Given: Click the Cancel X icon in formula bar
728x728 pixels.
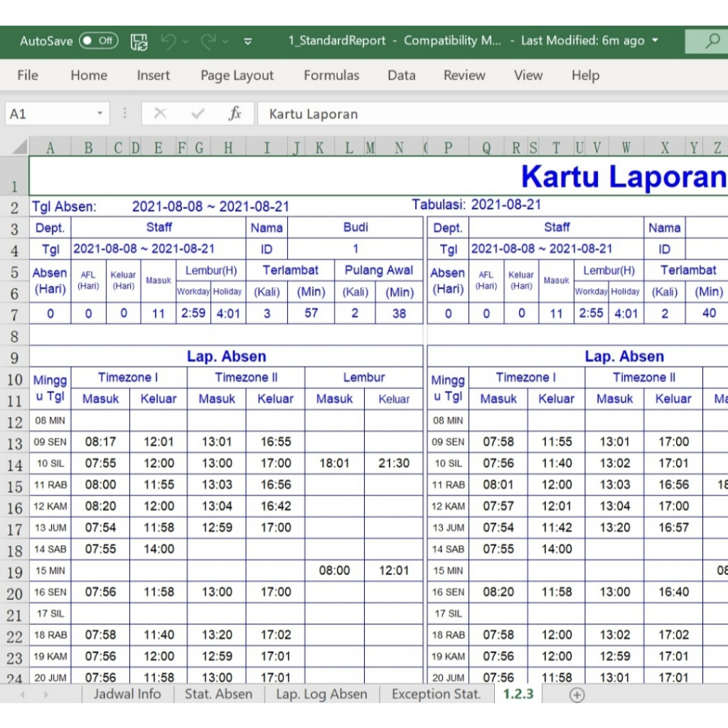Looking at the screenshot, I should tap(160, 114).
